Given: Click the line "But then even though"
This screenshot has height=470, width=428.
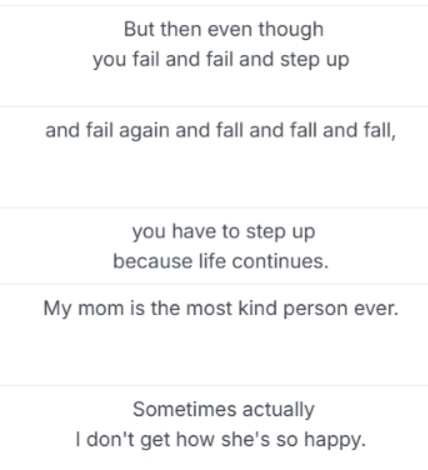Looking at the screenshot, I should coord(224,30).
